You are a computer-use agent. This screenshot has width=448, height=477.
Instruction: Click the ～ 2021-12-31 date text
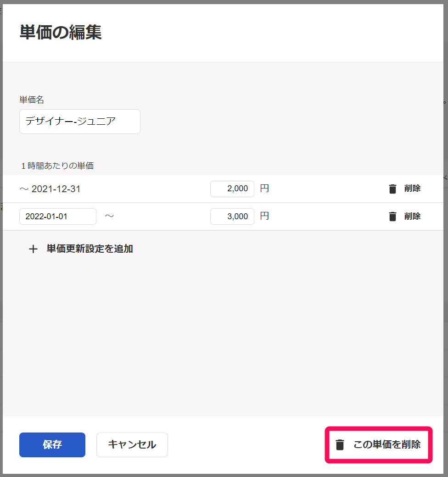coord(50,189)
